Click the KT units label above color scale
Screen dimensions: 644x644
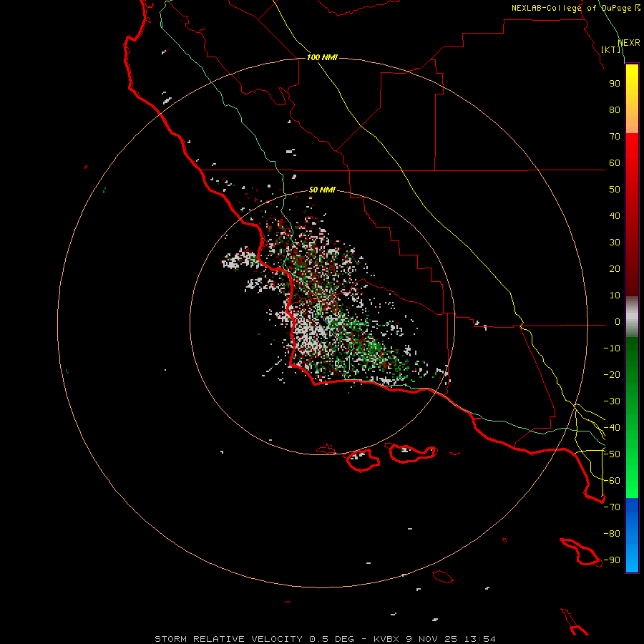611,49
